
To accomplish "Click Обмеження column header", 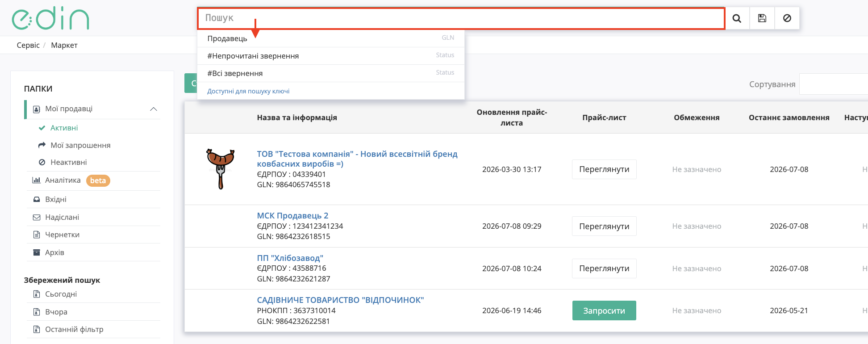I will 697,117.
